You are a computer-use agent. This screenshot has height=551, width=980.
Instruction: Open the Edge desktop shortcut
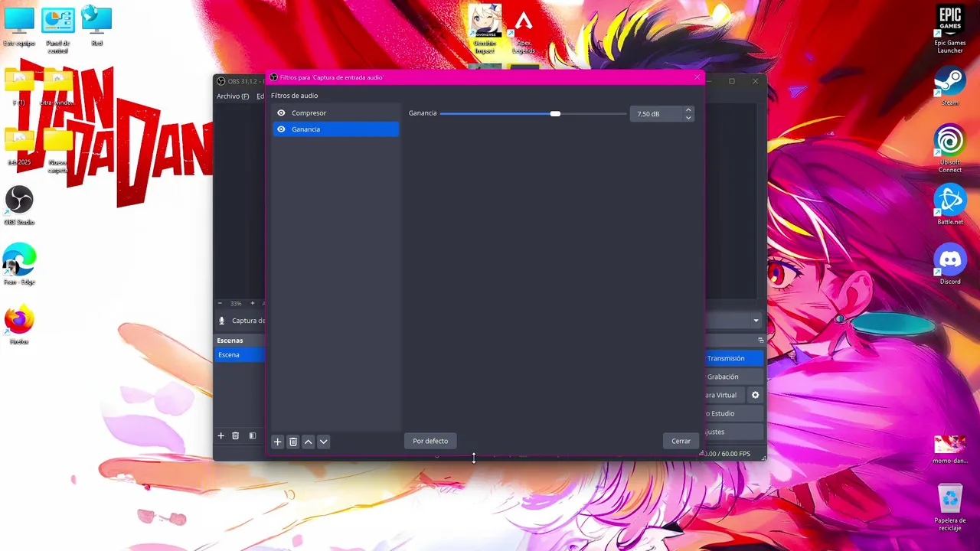[x=19, y=265]
